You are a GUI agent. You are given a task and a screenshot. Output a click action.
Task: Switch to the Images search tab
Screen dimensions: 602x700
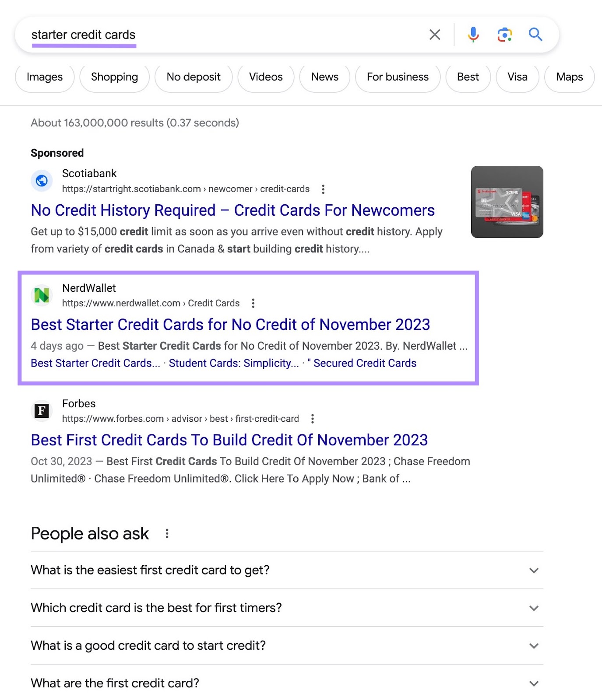pos(44,77)
